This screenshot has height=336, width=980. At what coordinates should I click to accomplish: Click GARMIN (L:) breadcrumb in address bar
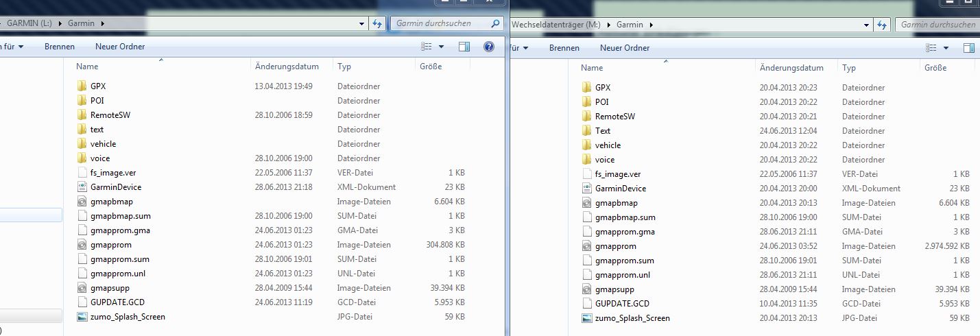[x=31, y=23]
